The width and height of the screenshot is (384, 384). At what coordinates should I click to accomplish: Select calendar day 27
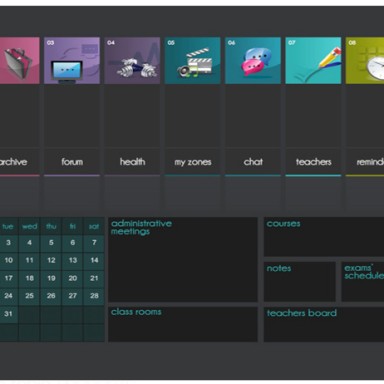point(73,296)
